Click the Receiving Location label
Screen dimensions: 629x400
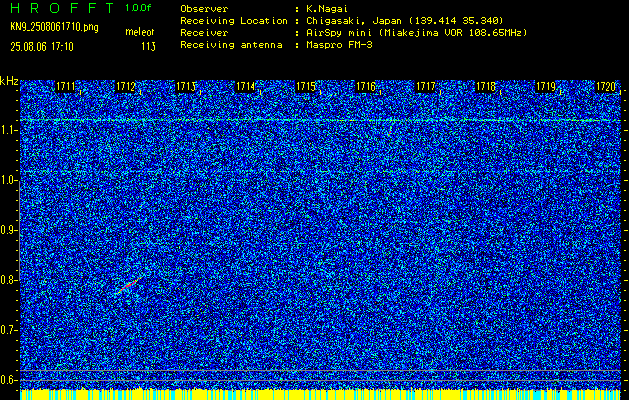pos(234,21)
